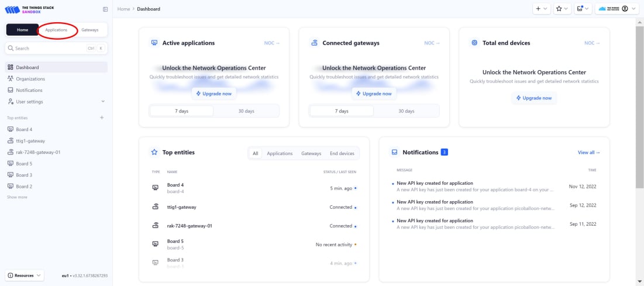The image size is (644, 286).
Task: Click the star icon in the Top entities header
Action: click(154, 153)
